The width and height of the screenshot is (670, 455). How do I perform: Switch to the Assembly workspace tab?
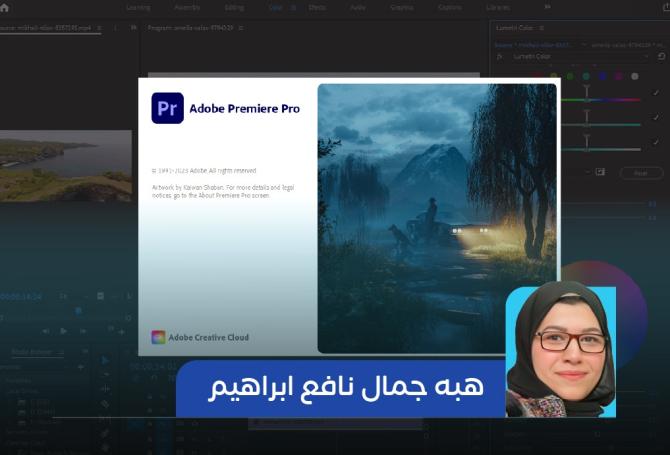click(187, 7)
